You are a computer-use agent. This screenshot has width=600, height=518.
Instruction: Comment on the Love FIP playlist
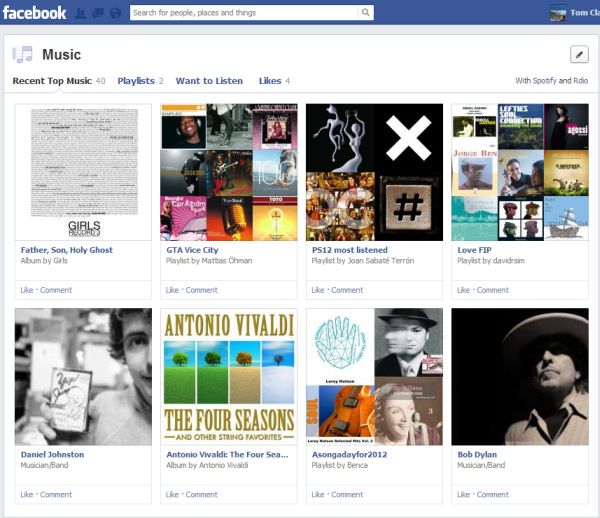click(492, 290)
